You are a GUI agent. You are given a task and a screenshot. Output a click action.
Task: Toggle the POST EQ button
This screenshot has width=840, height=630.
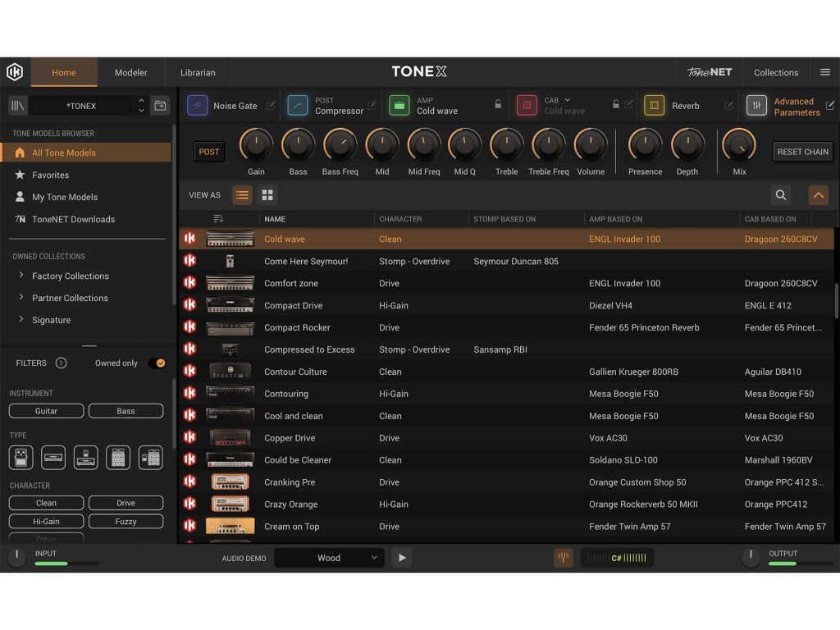point(209,152)
